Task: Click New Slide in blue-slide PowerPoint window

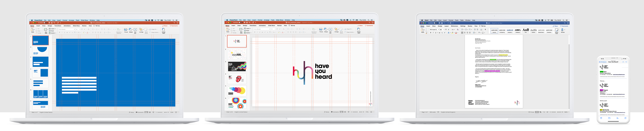Action: tap(46, 30)
